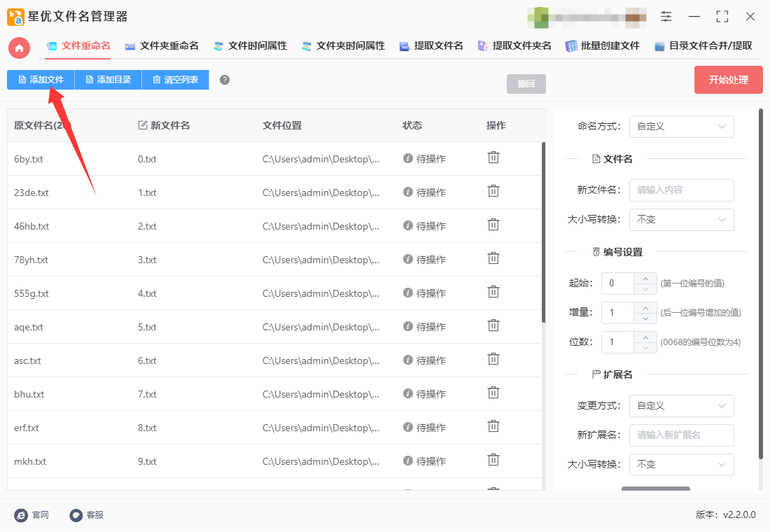Decrease the 增量 value with down arrow
This screenshot has height=532, width=770.
pos(645,318)
